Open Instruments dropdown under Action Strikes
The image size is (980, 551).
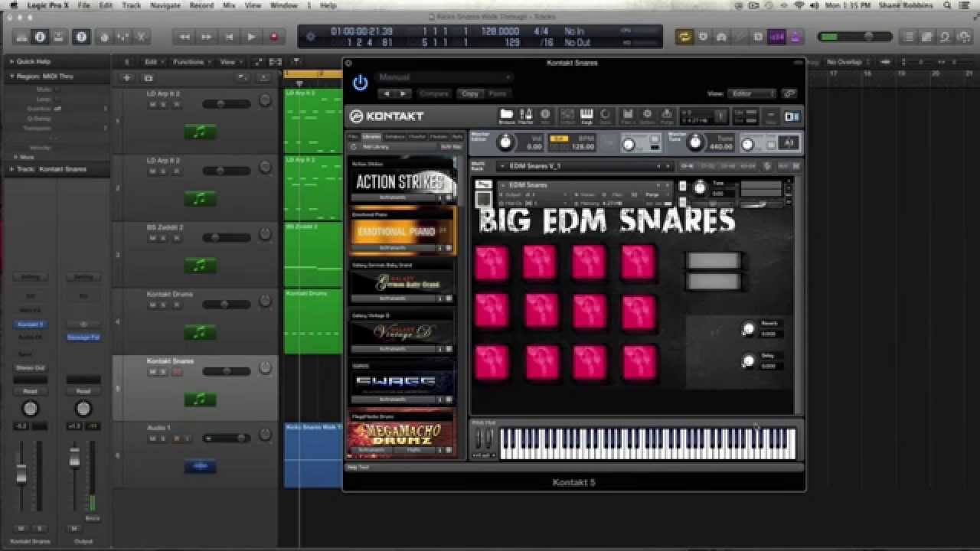tap(393, 197)
